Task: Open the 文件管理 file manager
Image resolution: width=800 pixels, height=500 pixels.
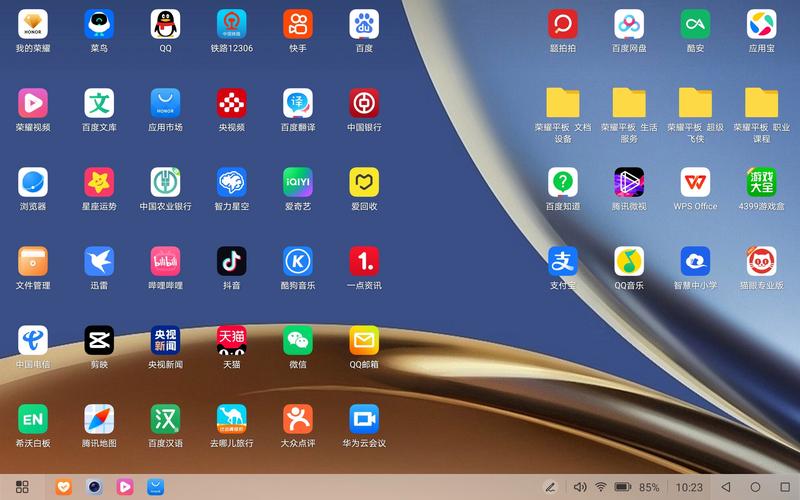Action: pyautogui.click(x=33, y=261)
